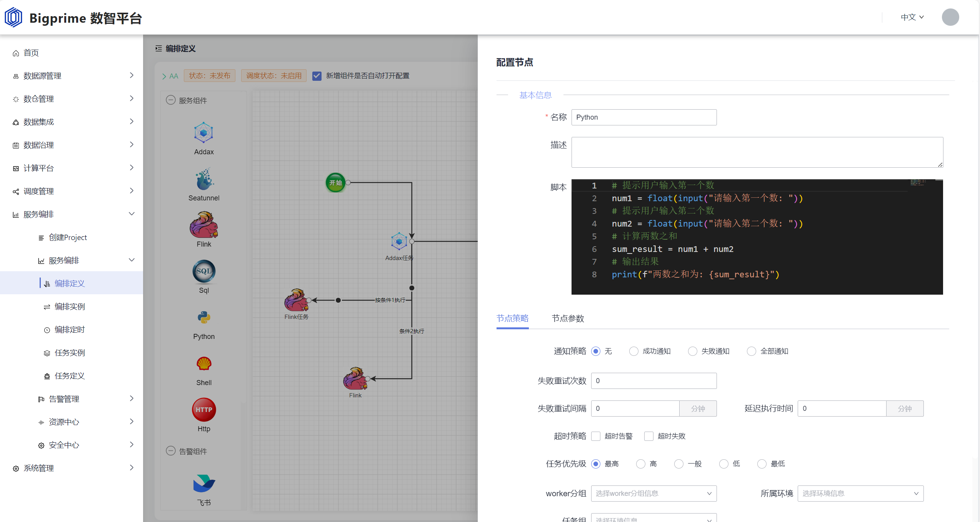Switch to the 节点参数 tab
This screenshot has height=522, width=980.
point(568,319)
